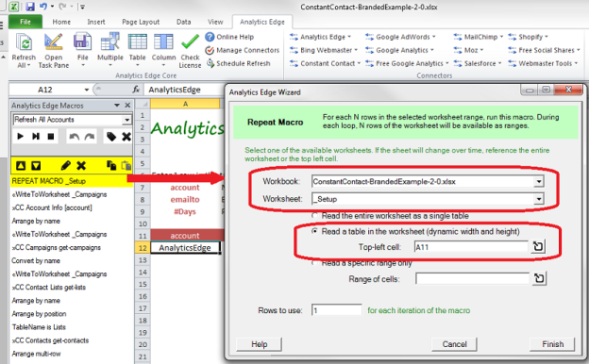
Task: Move function down with triangle-down icon
Action: click(x=36, y=165)
